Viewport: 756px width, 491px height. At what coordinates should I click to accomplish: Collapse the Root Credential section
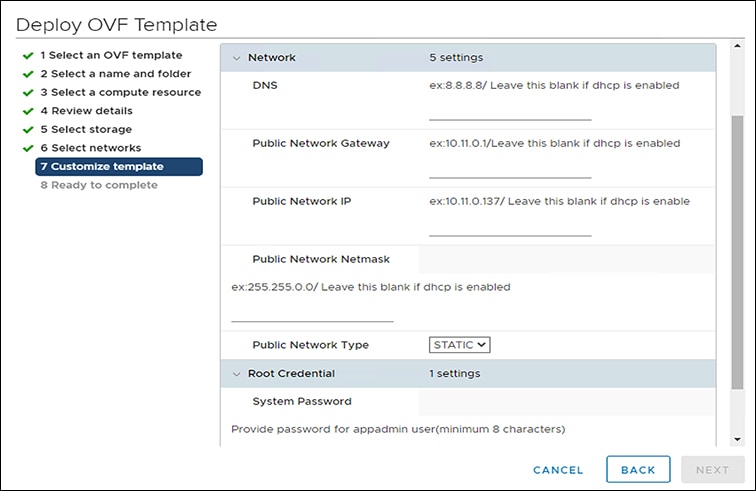point(237,374)
